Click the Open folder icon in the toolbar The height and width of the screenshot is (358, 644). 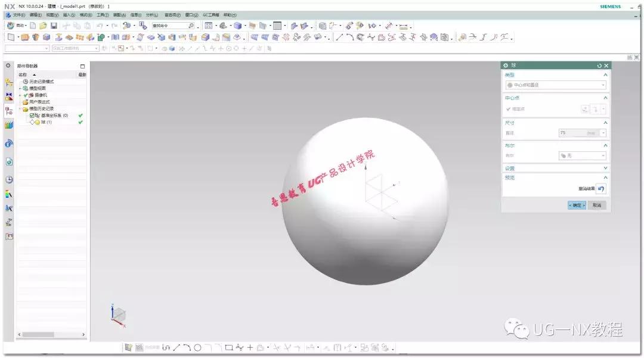click(42, 26)
